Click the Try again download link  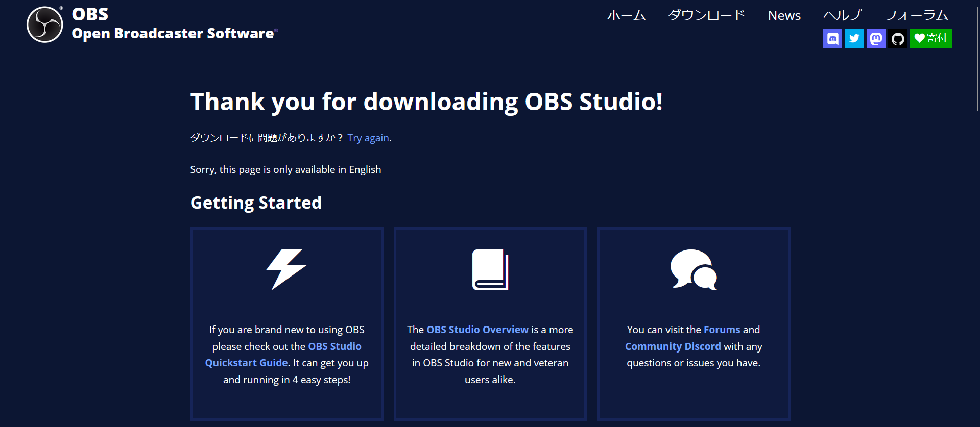[368, 138]
